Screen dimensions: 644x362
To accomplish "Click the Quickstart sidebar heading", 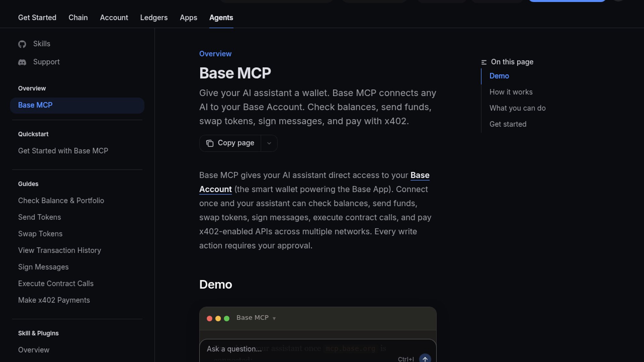I will [x=33, y=134].
